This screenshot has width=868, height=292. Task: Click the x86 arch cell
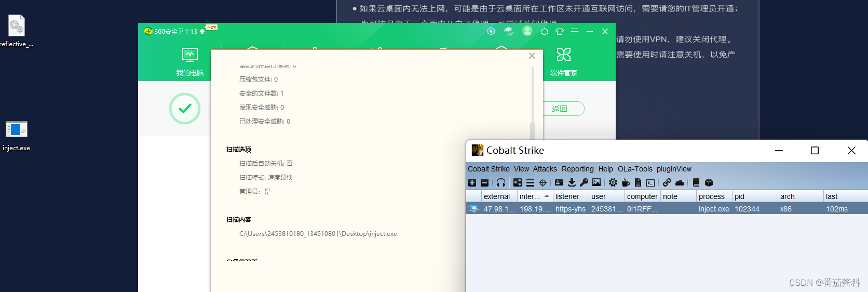click(800, 209)
